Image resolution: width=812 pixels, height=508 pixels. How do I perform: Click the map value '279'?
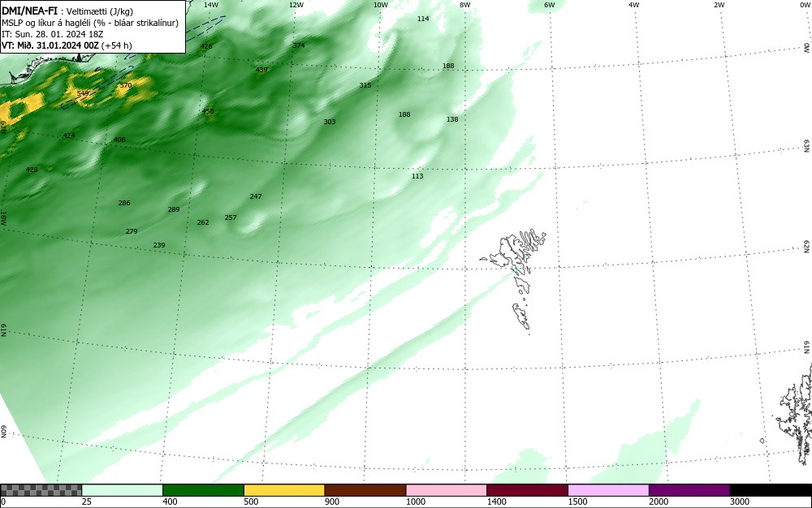point(132,232)
